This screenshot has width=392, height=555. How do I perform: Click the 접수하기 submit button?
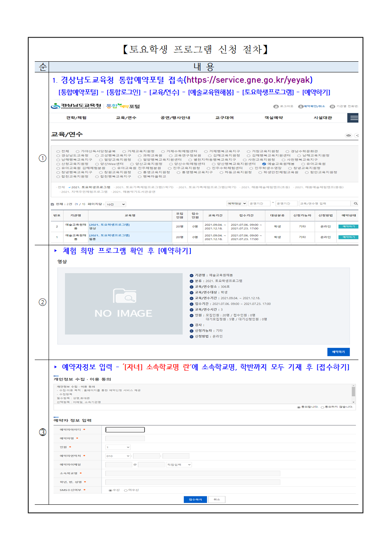click(195, 500)
